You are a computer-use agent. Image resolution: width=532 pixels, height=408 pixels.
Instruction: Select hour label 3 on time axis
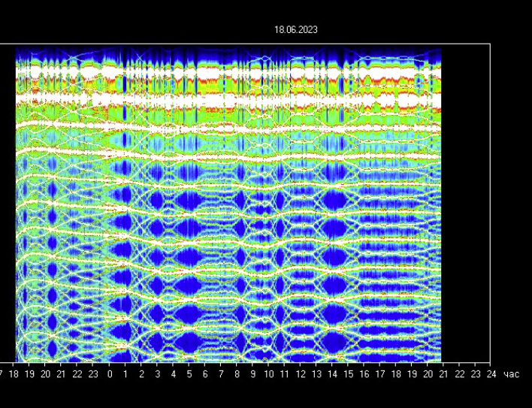coord(158,374)
